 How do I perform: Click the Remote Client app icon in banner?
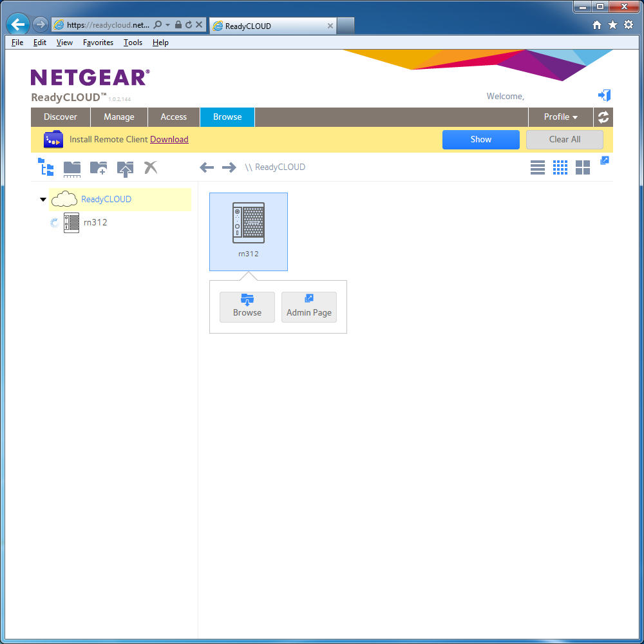tap(53, 139)
